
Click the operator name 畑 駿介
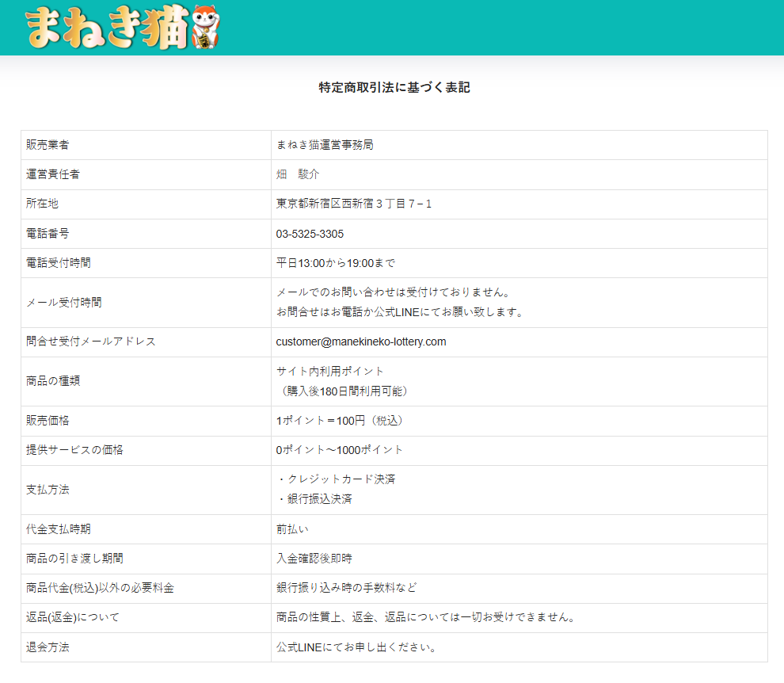[x=298, y=174]
